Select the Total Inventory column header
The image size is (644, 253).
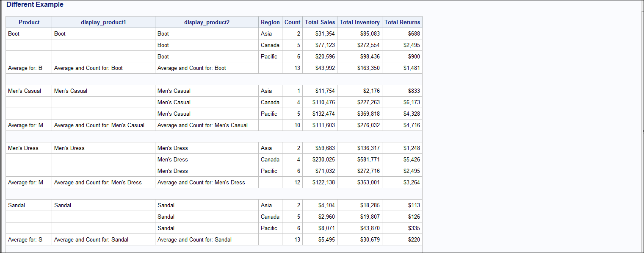tap(359, 22)
